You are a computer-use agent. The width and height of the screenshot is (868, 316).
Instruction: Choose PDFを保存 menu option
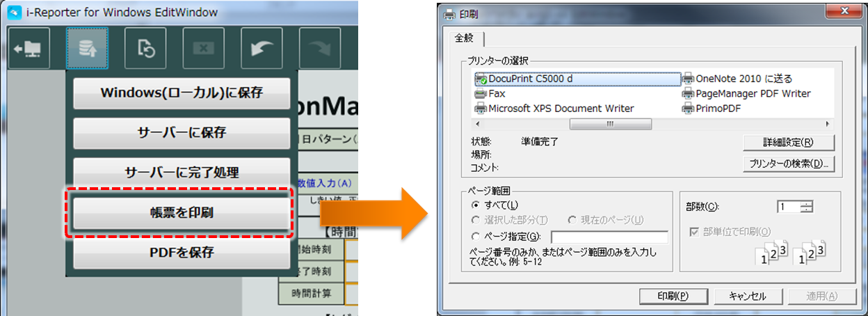182,252
